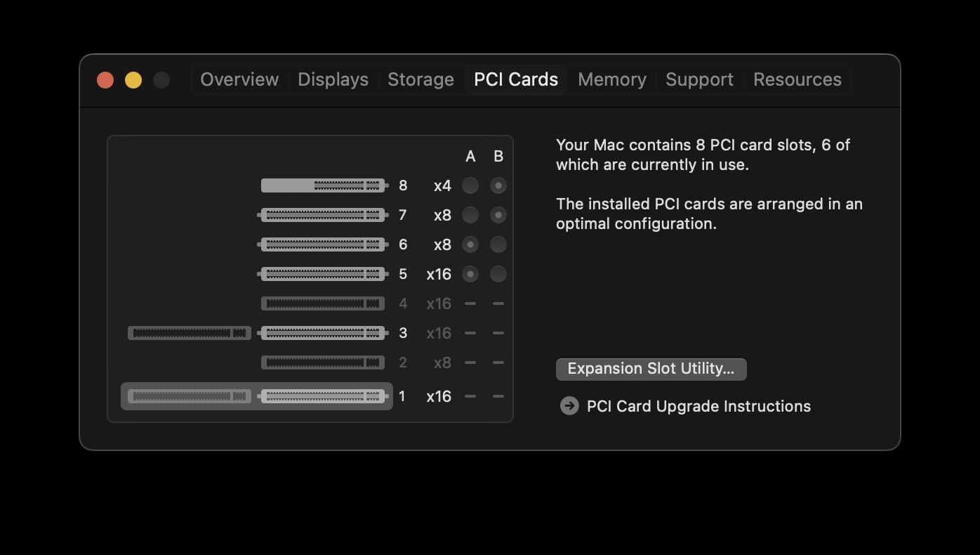
Task: Select the PCI Cards tab
Action: coord(516,79)
